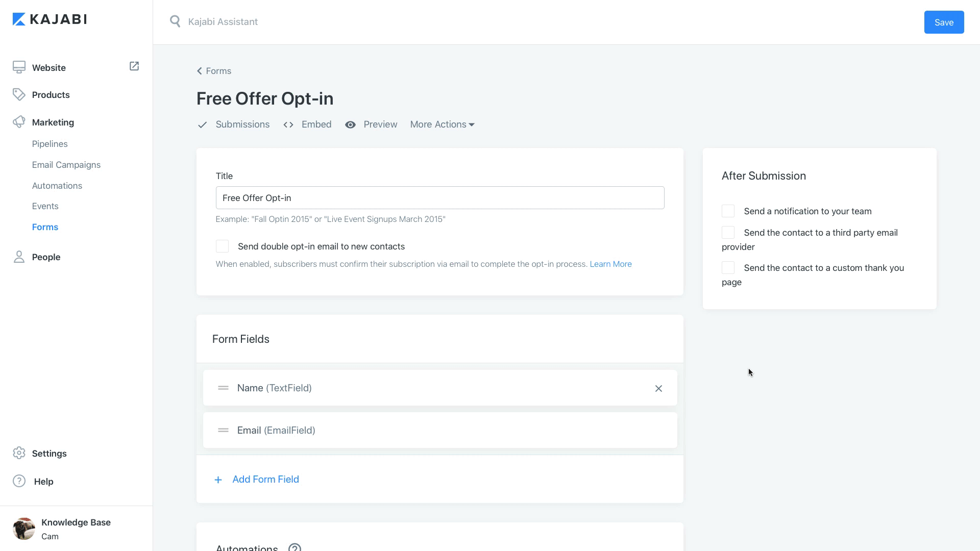
Task: Open the Settings section icon
Action: [19, 452]
